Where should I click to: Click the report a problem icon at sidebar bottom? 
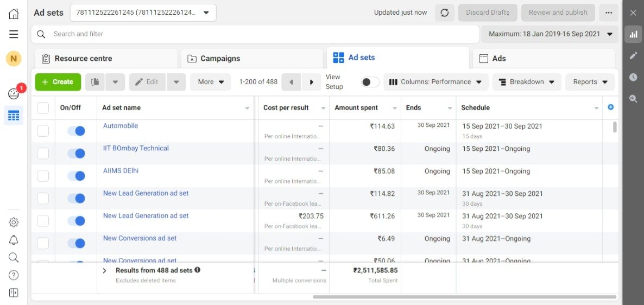coord(14,293)
